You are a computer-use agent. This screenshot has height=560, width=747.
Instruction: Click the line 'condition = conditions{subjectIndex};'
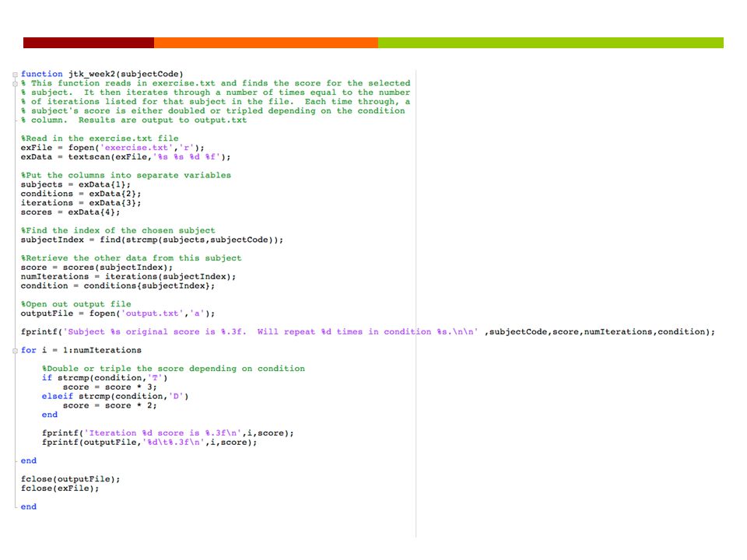[117, 285]
